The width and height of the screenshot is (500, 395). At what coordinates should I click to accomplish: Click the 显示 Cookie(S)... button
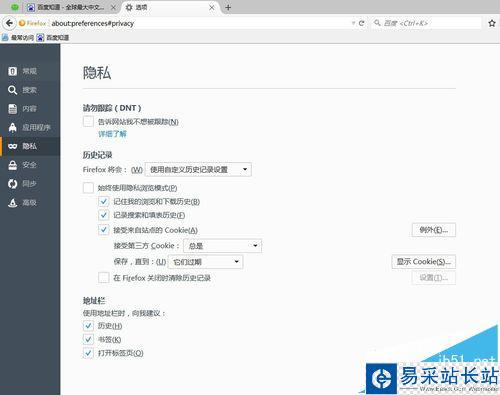[x=424, y=262]
